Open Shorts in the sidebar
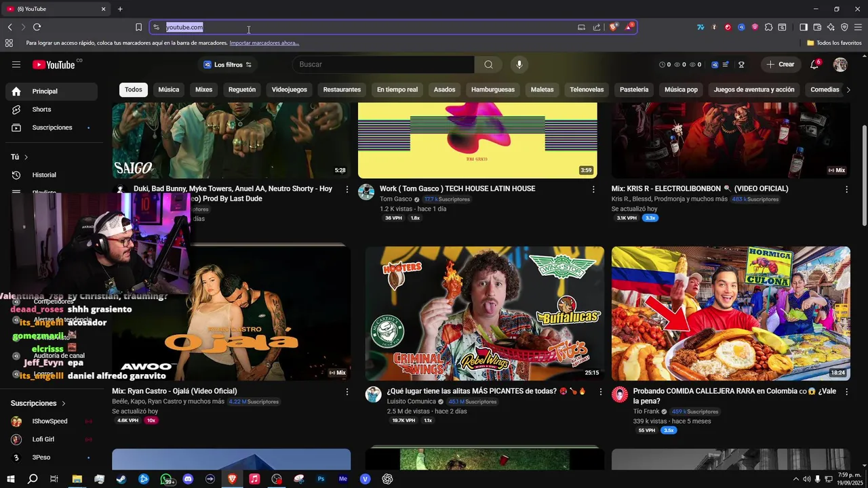The height and width of the screenshot is (488, 868). pyautogui.click(x=51, y=109)
